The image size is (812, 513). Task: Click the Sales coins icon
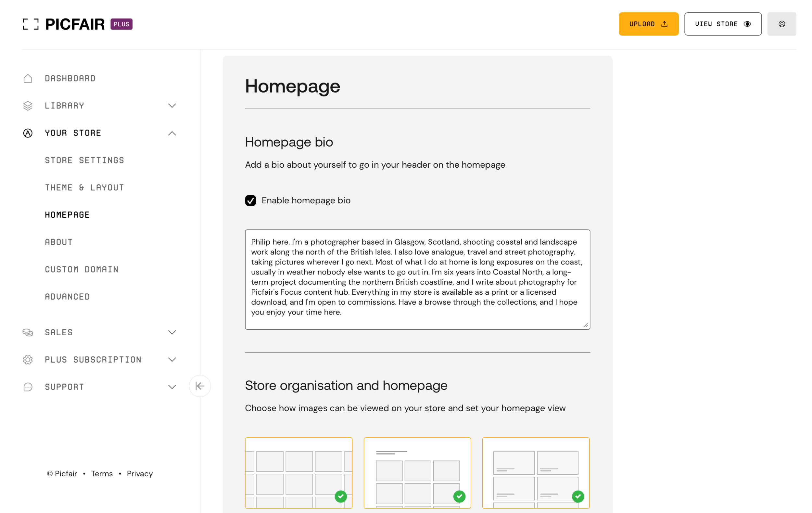click(x=28, y=332)
